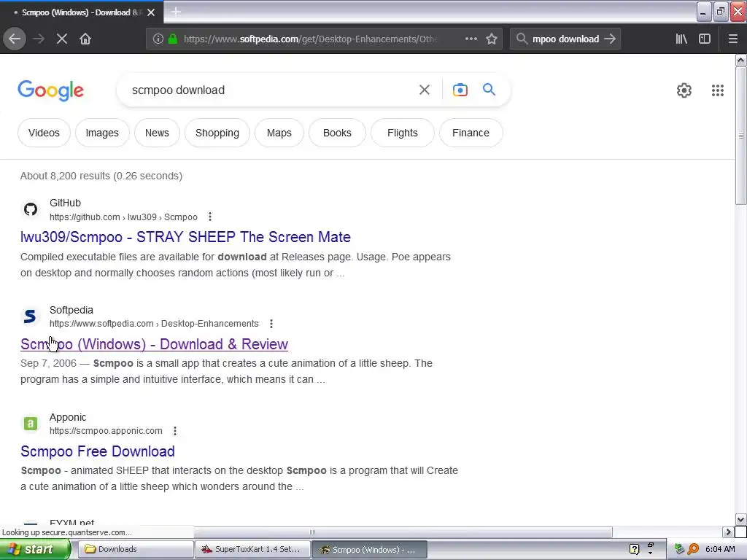The image size is (747, 560).
Task: Open Apponic result options menu
Action: pyautogui.click(x=175, y=431)
